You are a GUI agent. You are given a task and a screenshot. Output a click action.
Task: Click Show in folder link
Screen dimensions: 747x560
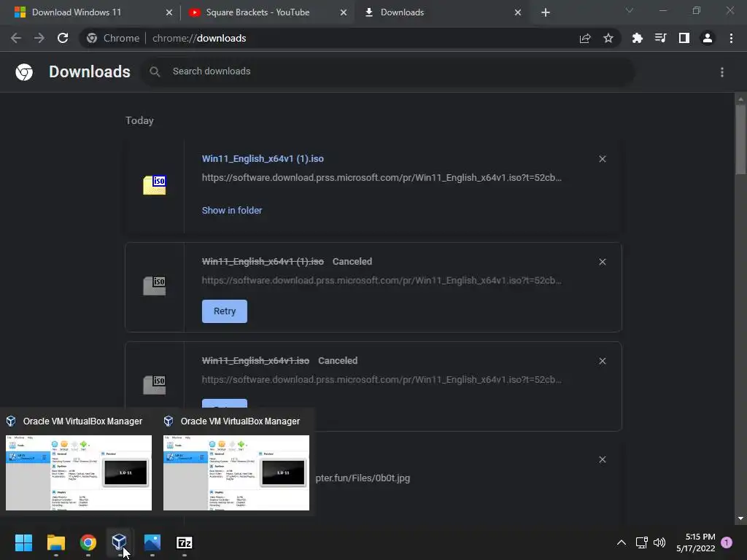point(231,210)
